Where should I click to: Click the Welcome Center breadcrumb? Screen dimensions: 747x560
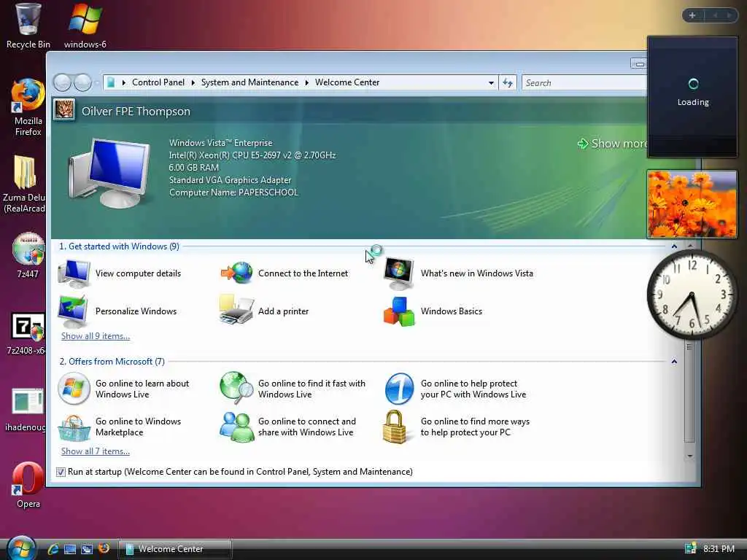click(x=347, y=82)
